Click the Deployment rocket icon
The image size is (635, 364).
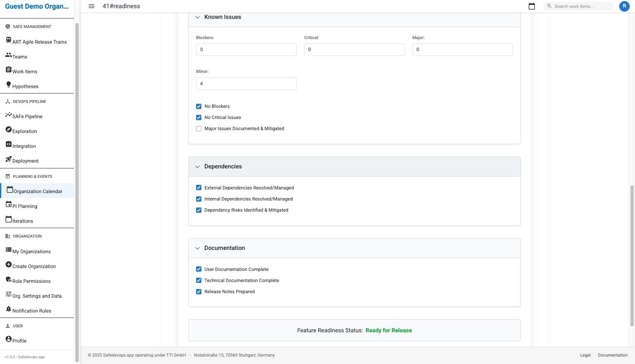9,159
